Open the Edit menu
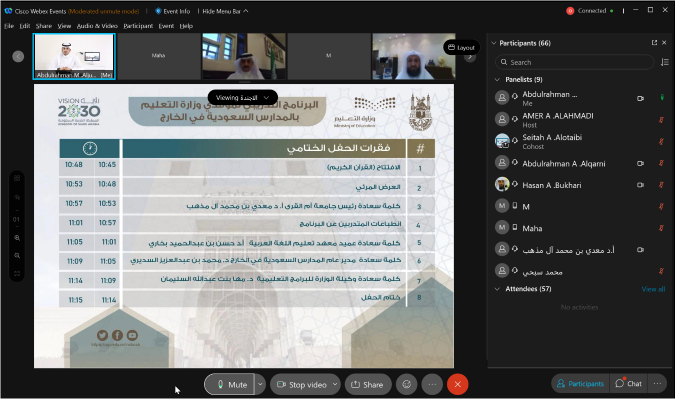This screenshot has width=675, height=399. click(25, 26)
